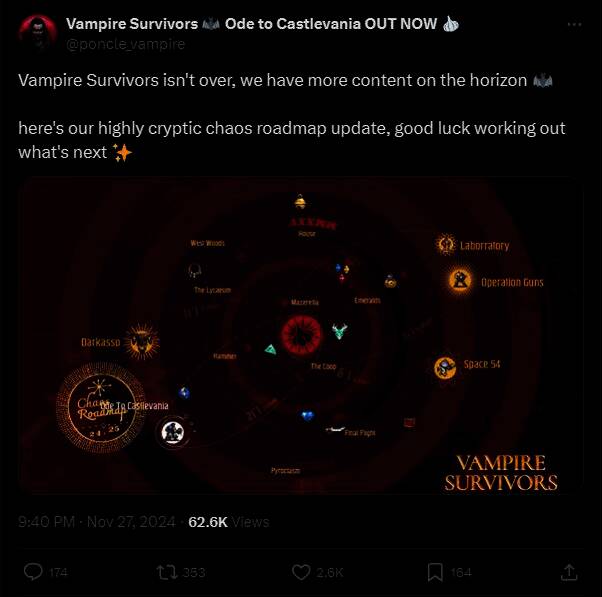Open the three-dot more options menu
602x597 pixels.
click(x=574, y=25)
